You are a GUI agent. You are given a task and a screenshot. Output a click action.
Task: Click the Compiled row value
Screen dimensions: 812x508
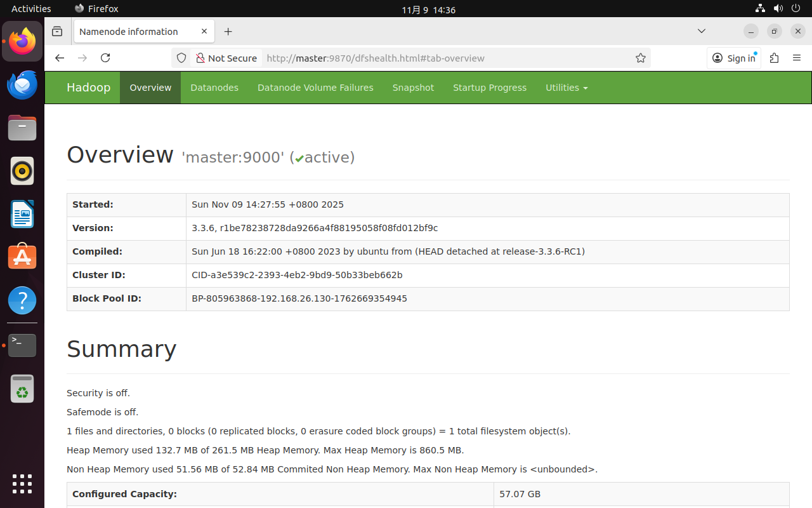click(388, 251)
